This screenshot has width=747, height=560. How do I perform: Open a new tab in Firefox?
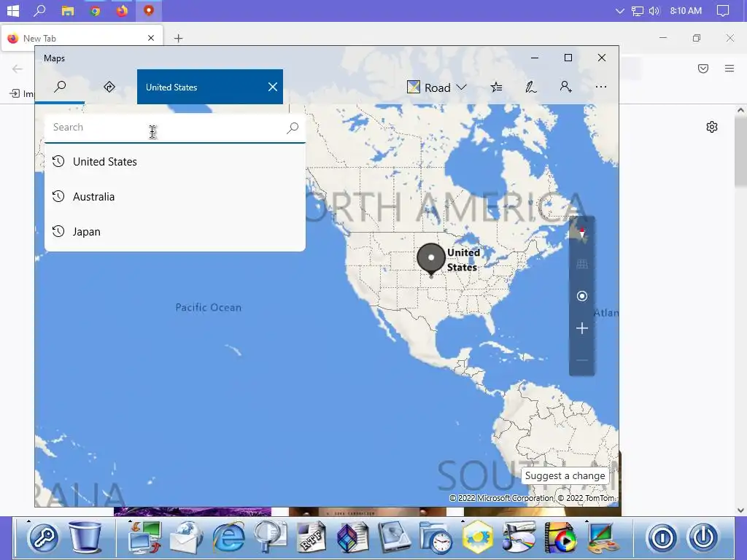(178, 38)
